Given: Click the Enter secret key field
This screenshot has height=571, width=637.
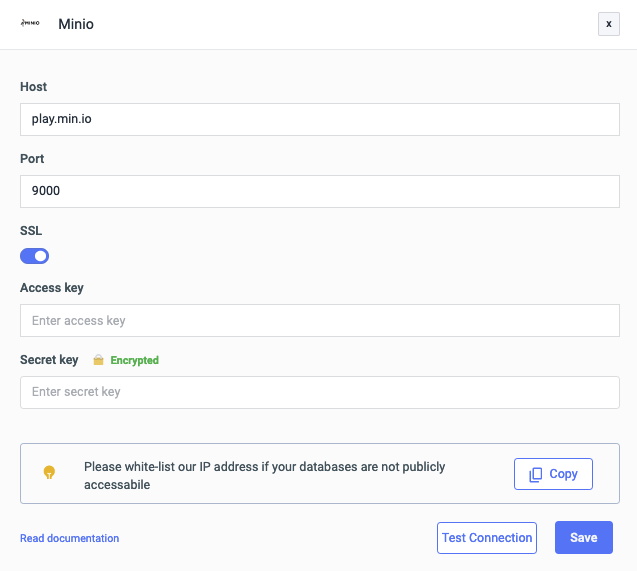Looking at the screenshot, I should pos(319,392).
